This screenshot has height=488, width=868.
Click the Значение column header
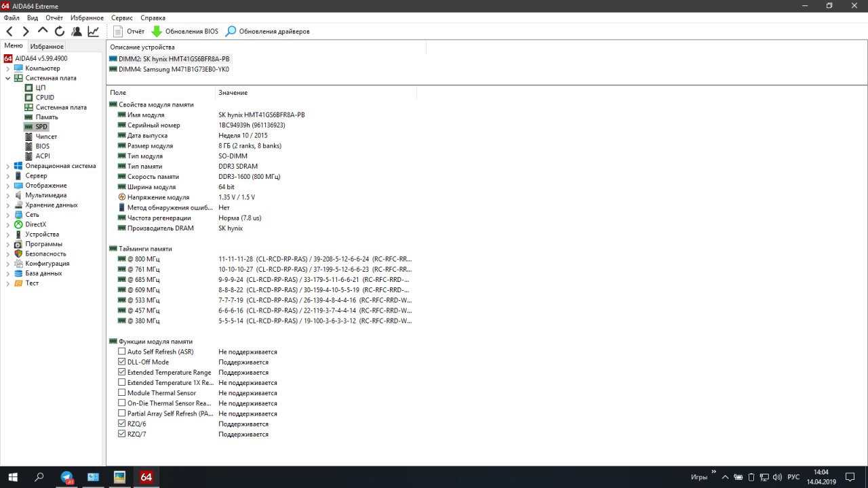[x=316, y=92]
